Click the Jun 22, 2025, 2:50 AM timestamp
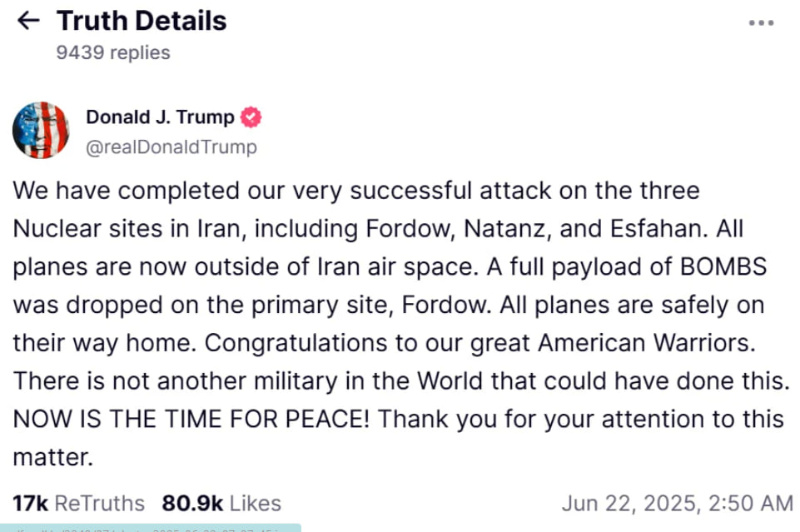Viewport: 800px width, 532px height. 677,504
